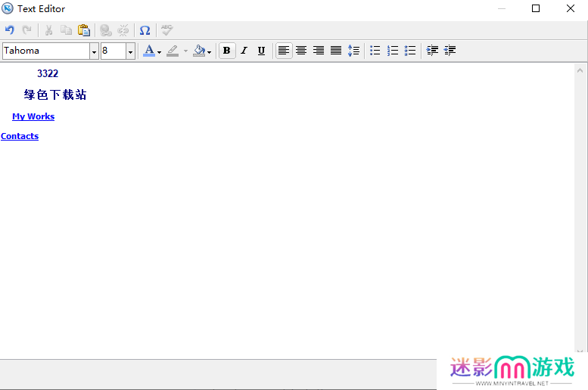Apply font color with A icon
The height and width of the screenshot is (390, 588).
tap(149, 50)
